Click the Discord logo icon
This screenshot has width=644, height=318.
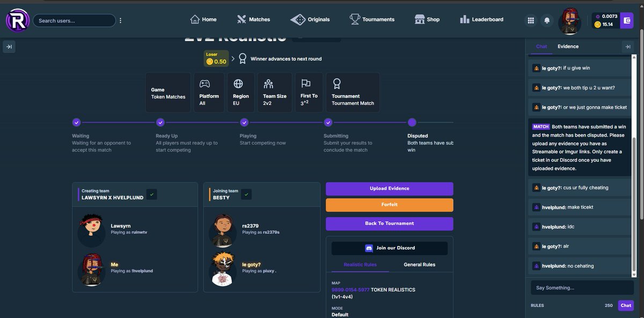(x=369, y=248)
